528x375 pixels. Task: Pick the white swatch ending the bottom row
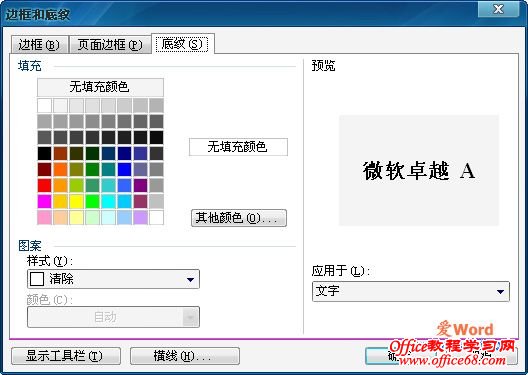tap(156, 217)
